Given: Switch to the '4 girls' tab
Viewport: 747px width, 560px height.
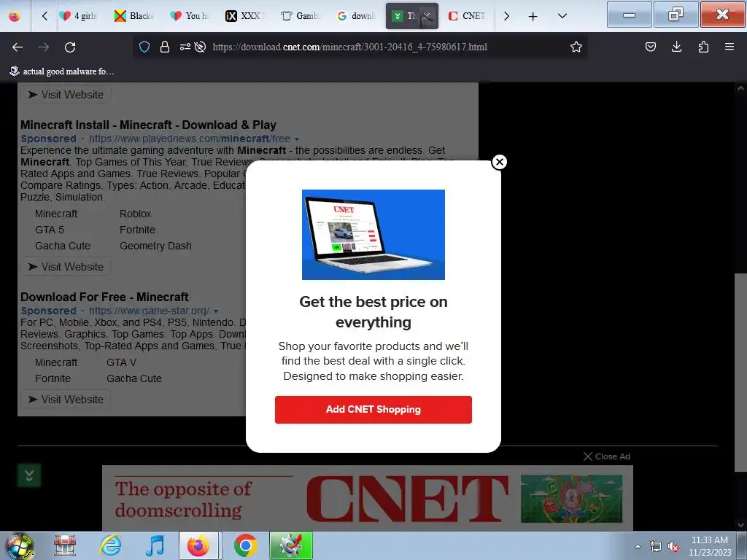Looking at the screenshot, I should (79, 16).
